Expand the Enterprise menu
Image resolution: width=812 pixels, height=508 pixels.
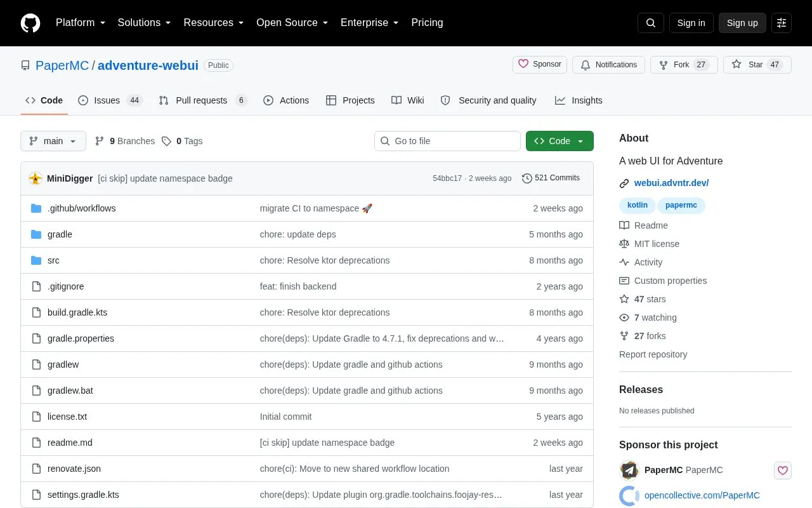370,23
